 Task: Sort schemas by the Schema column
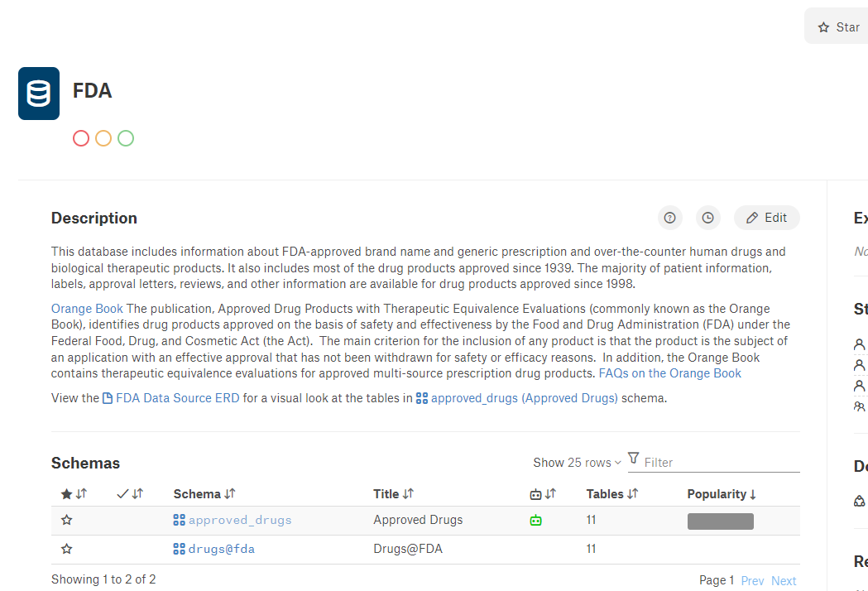tap(204, 493)
